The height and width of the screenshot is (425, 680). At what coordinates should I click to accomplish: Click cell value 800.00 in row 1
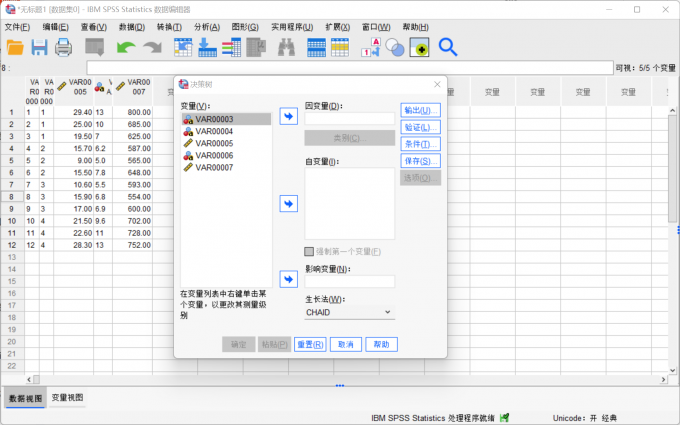(x=133, y=112)
